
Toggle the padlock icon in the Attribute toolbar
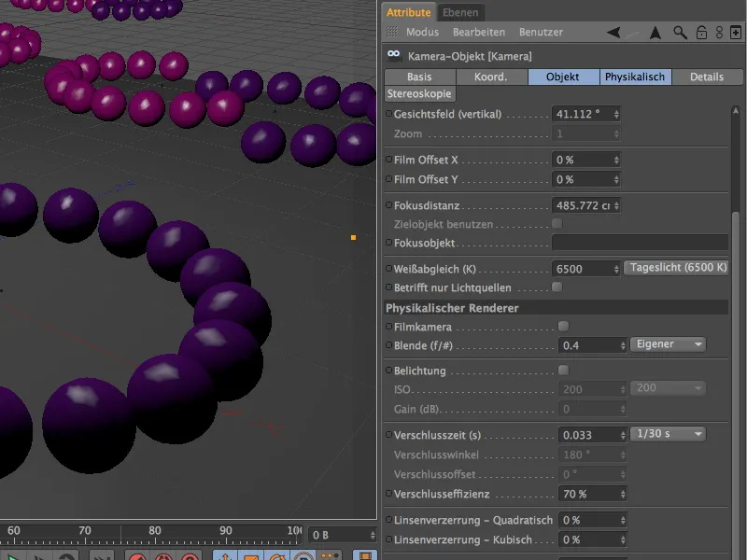point(701,33)
